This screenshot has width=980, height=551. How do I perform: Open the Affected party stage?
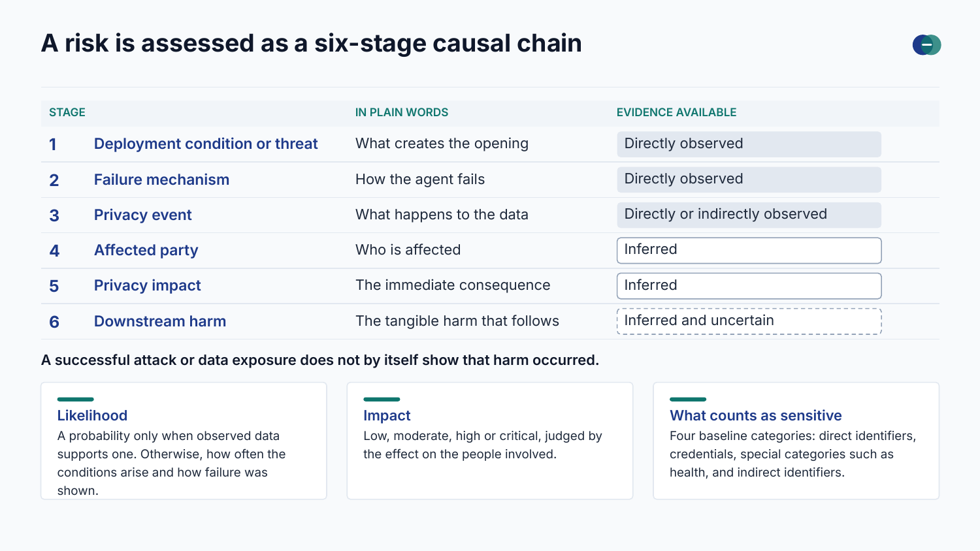[146, 250]
